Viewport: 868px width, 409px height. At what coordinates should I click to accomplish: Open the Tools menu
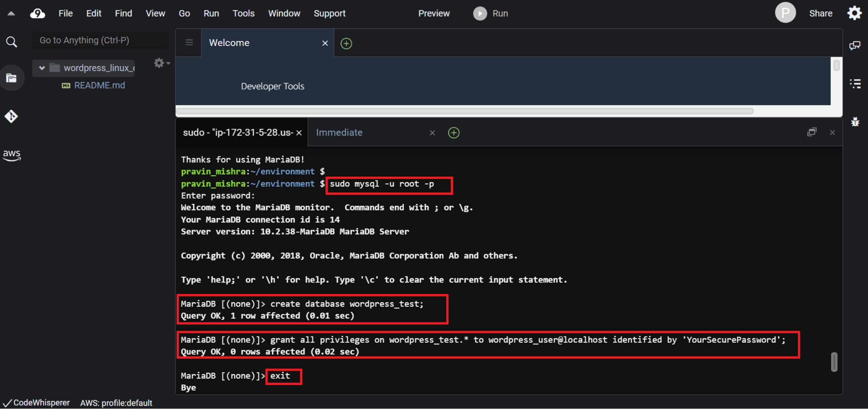pyautogui.click(x=243, y=13)
